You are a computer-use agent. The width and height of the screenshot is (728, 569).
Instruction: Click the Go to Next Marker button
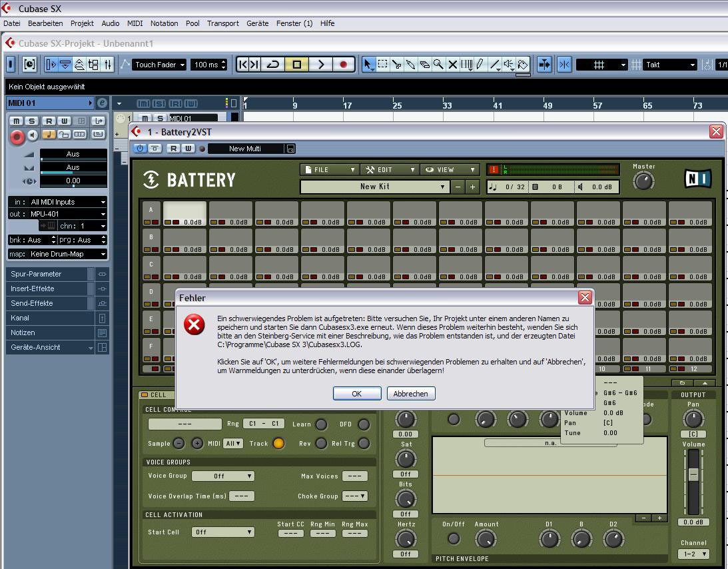point(254,65)
